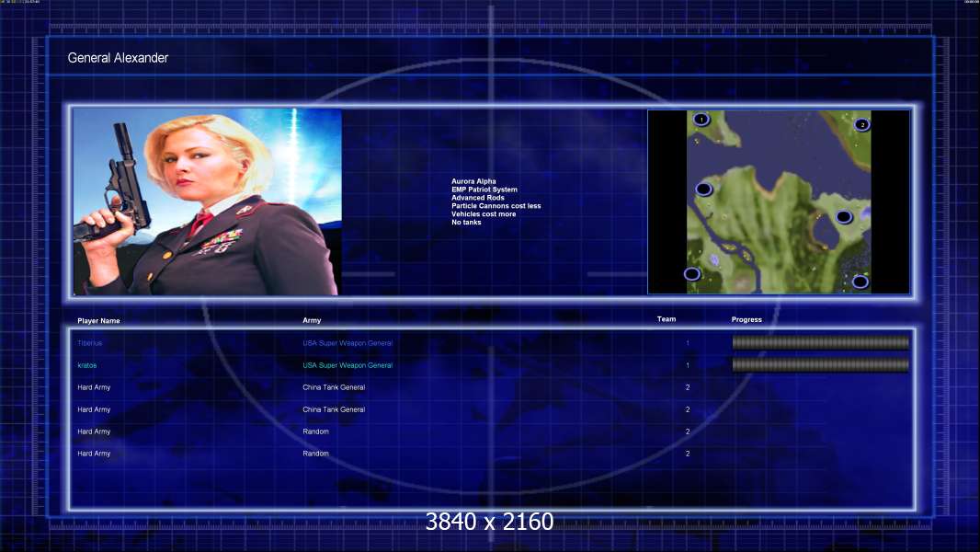Click the General Alexander portrait image
980x552 pixels.
(208, 201)
